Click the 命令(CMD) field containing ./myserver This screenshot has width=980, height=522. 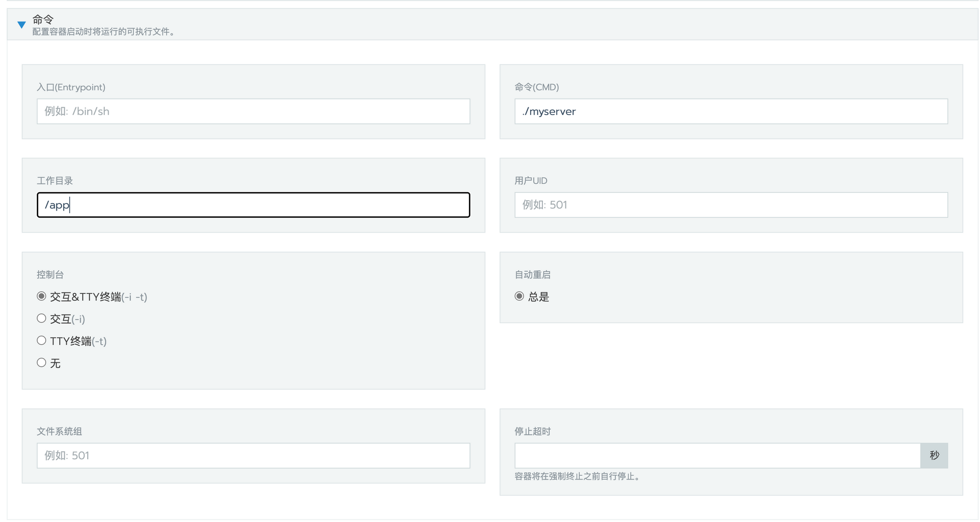731,111
